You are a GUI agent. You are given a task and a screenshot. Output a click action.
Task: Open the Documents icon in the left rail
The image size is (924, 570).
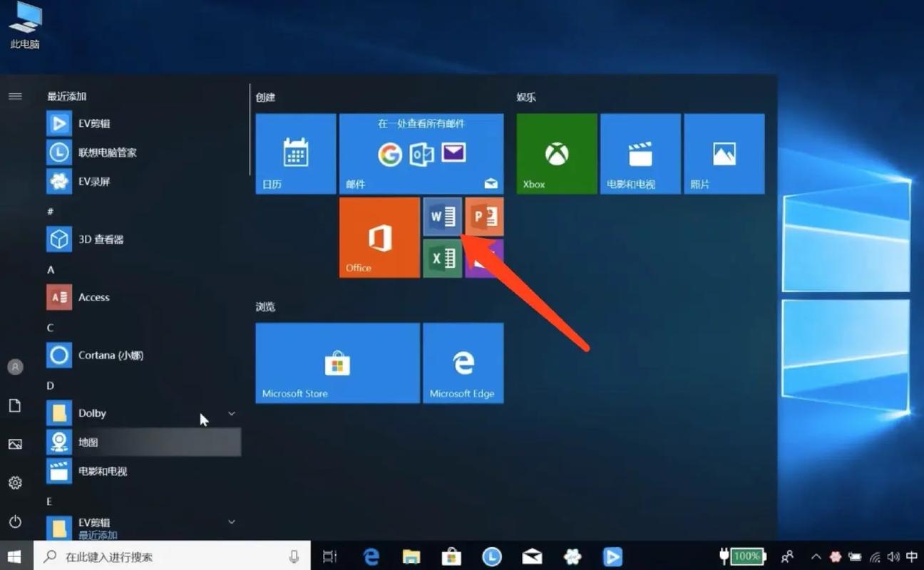15,405
